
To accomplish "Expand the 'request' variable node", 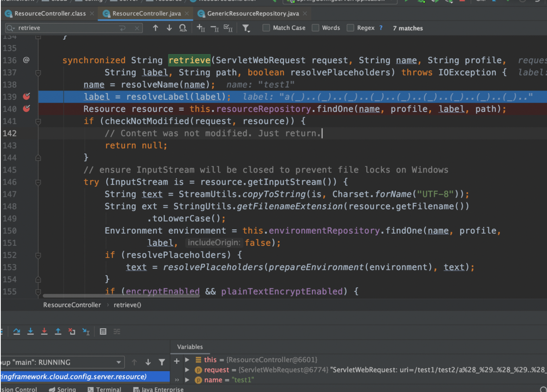I will (187, 370).
